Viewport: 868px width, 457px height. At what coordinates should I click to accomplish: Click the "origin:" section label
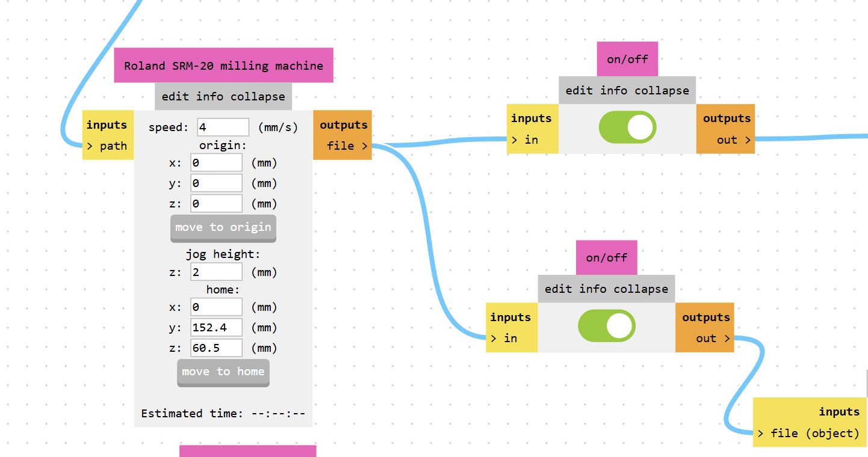[x=223, y=145]
